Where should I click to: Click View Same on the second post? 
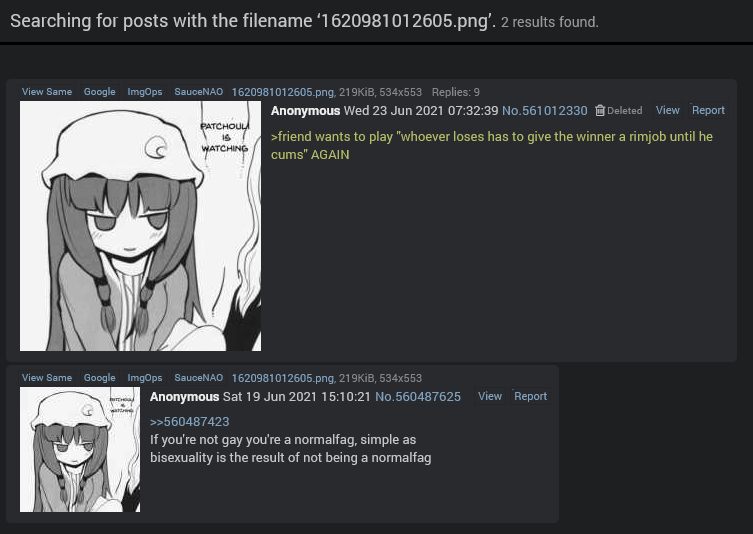tap(47, 378)
